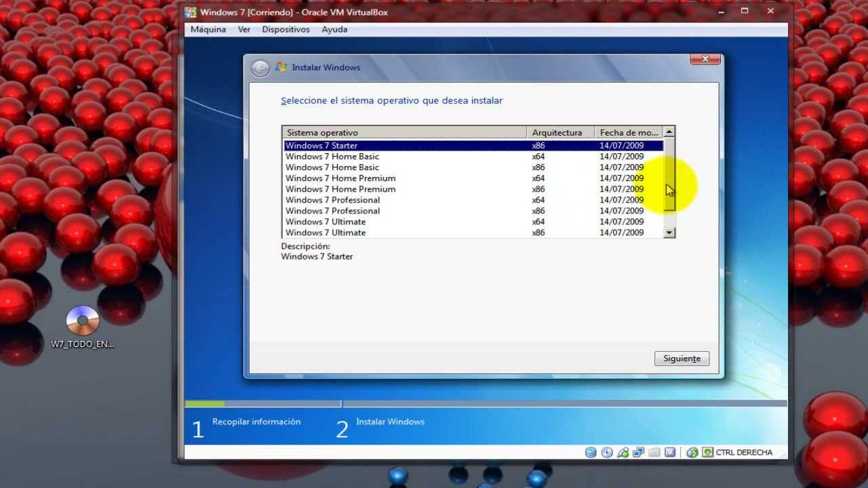The image size is (868, 488).
Task: Select Windows 7 Home Basic x86 row
Action: pos(473,167)
